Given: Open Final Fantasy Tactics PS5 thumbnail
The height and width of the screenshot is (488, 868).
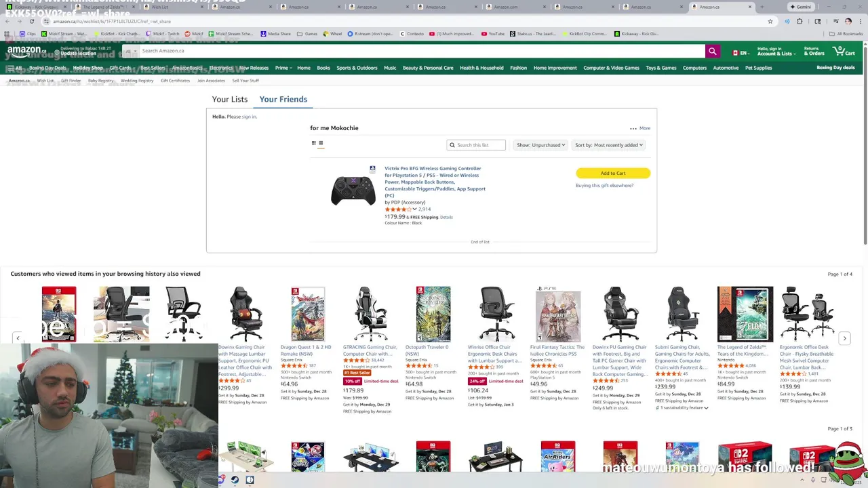Looking at the screenshot, I should [x=558, y=314].
